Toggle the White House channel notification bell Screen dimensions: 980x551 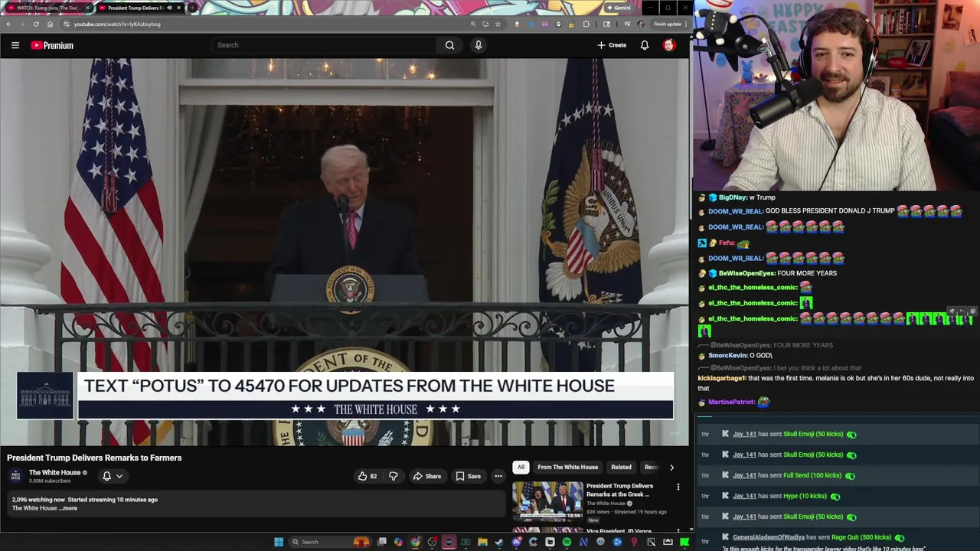113,476
